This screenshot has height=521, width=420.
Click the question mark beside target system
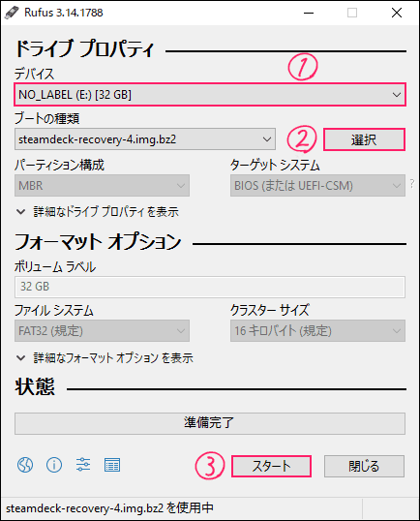click(412, 183)
